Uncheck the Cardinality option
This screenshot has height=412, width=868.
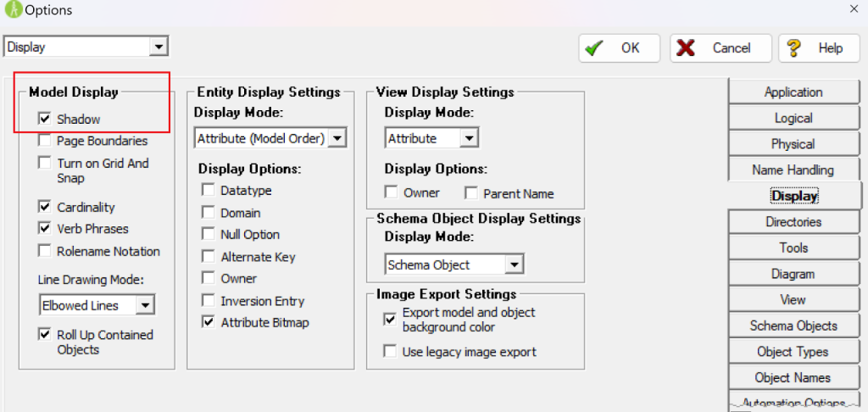[x=45, y=207]
